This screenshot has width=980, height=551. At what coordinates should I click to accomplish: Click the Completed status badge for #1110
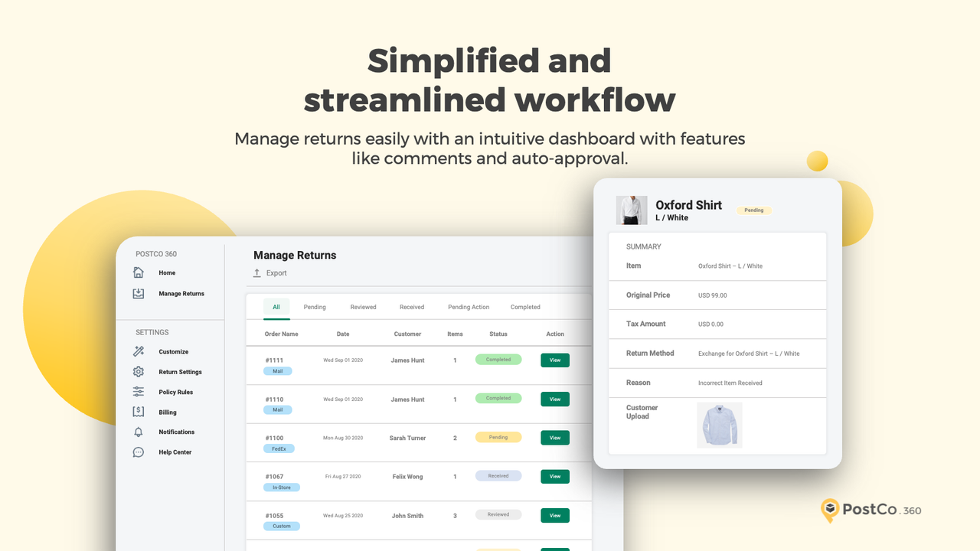point(498,399)
